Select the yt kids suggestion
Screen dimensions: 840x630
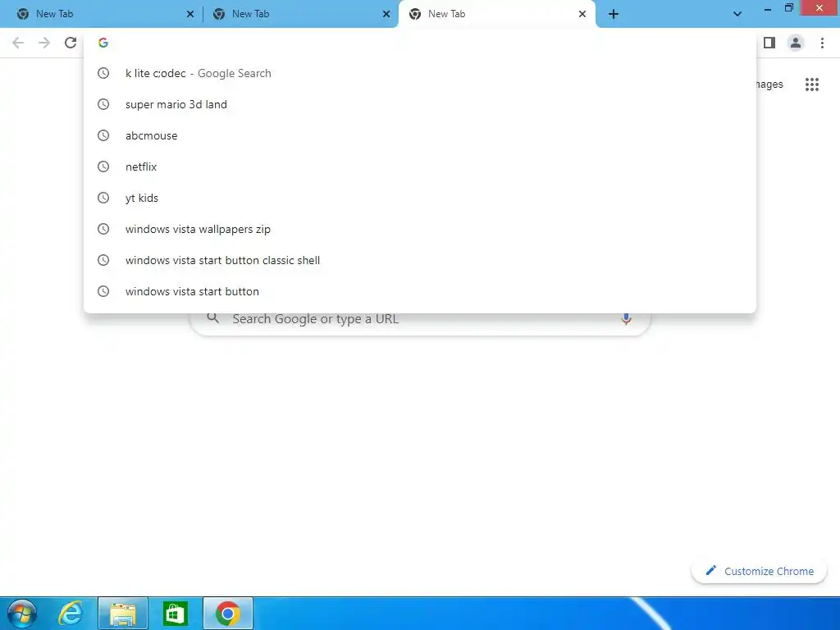420,198
